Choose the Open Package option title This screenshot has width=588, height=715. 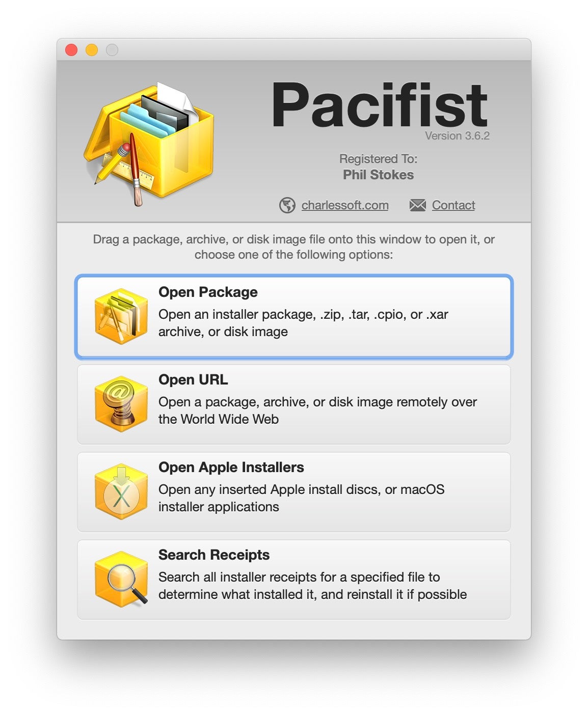[x=208, y=292]
